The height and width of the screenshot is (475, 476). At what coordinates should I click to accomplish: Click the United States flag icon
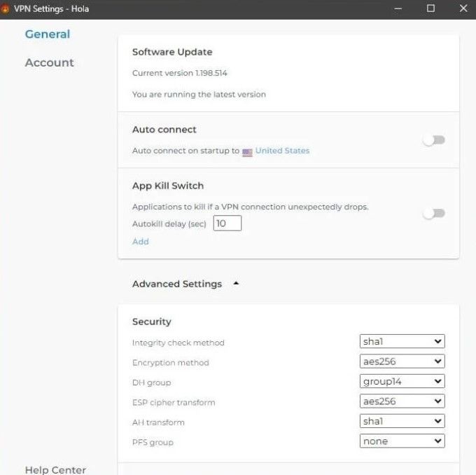coord(247,152)
